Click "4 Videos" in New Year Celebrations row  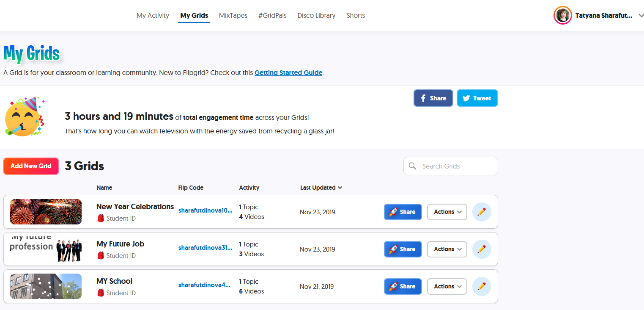[252, 217]
